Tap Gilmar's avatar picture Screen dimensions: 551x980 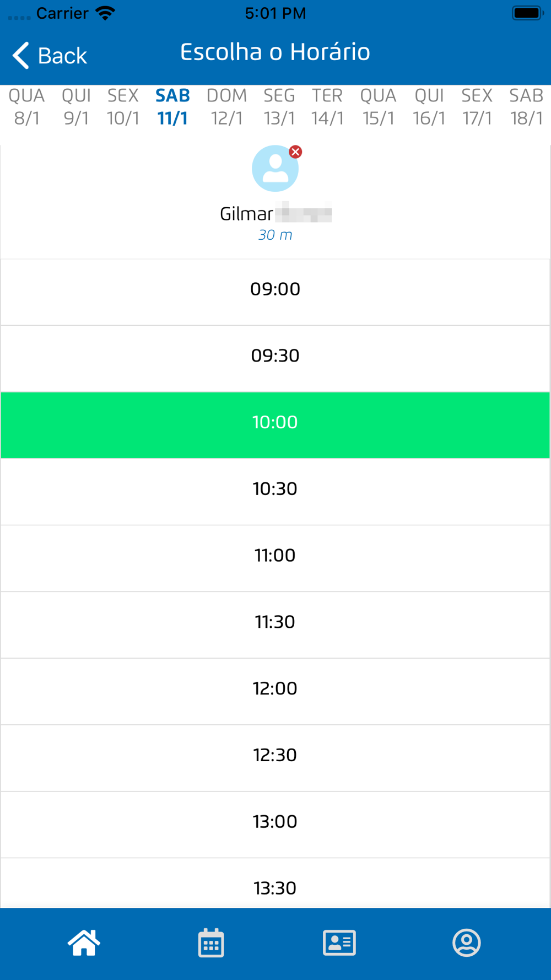point(274,169)
